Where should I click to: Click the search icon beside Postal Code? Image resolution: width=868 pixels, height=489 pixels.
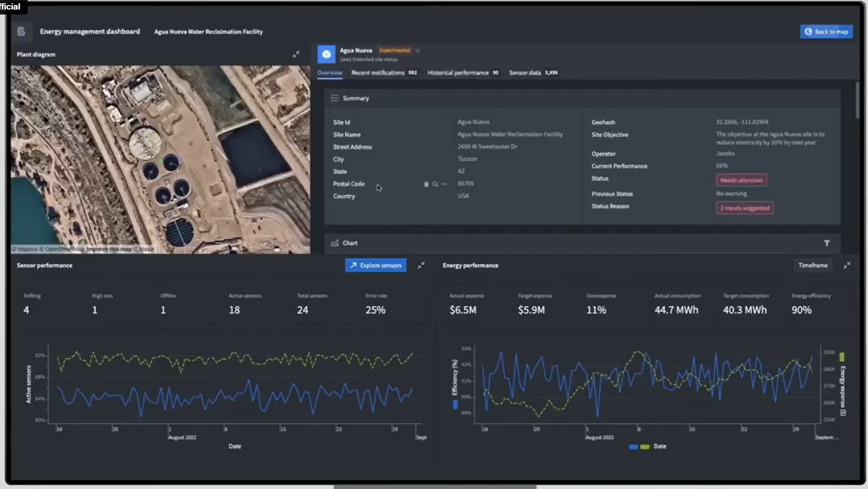point(435,184)
